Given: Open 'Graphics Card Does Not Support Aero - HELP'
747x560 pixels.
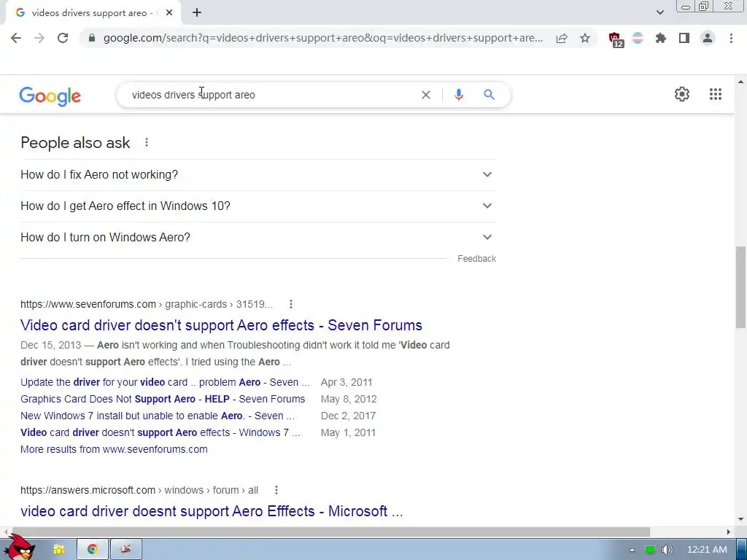Looking at the screenshot, I should (163, 399).
